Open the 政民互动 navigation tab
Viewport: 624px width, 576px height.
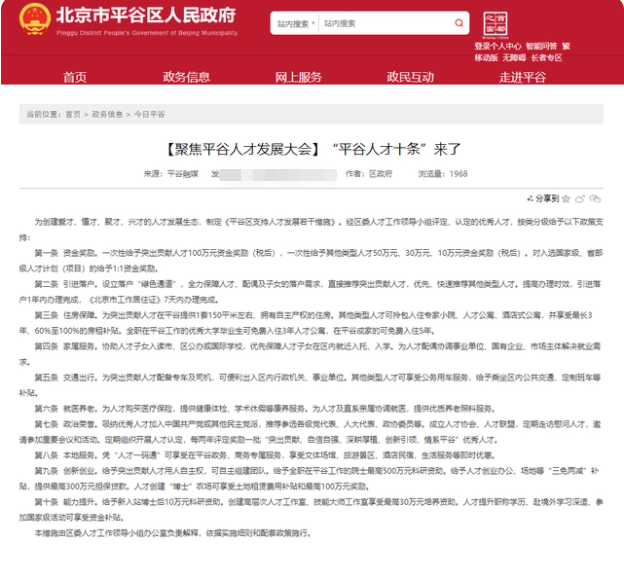410,77
